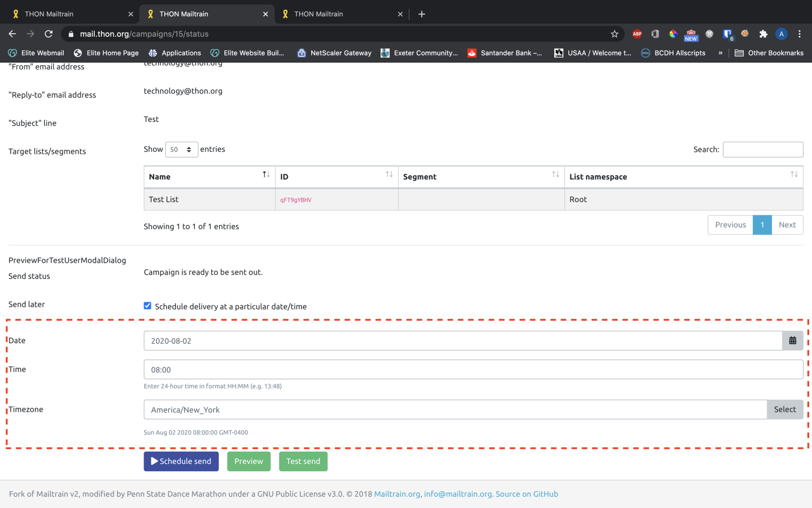The image size is (812, 508).
Task: Switch to the third THON Mailtrain tab
Action: tap(341, 14)
